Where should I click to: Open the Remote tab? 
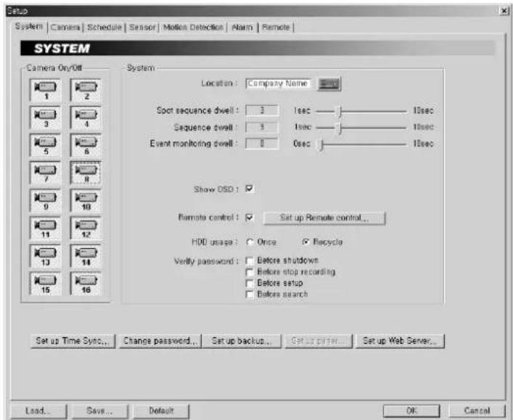click(276, 27)
